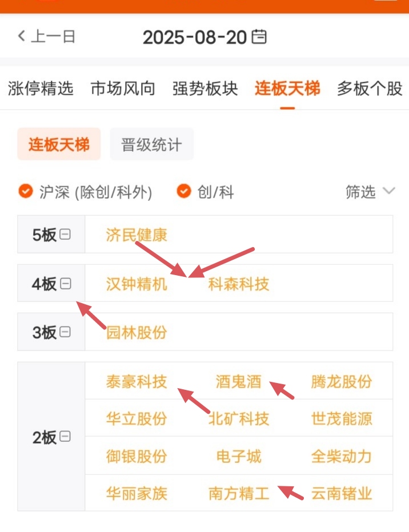Open stock 济民健康
409x532 pixels.
tap(137, 235)
